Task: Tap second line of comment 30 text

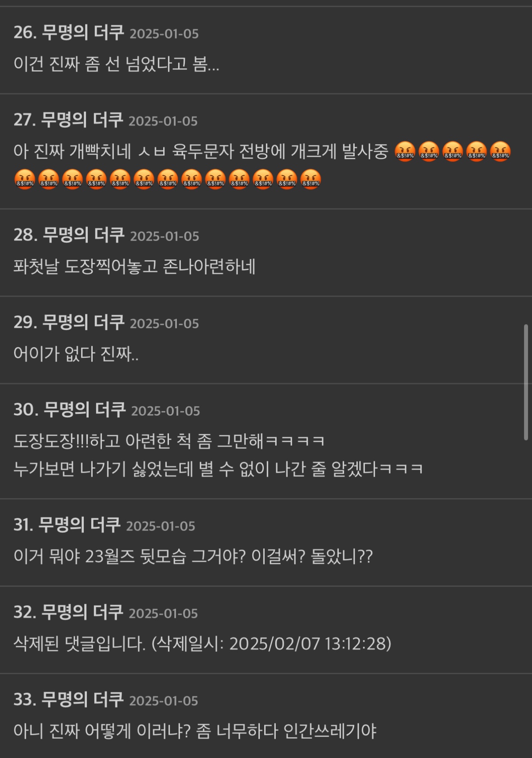Action: coord(218,469)
